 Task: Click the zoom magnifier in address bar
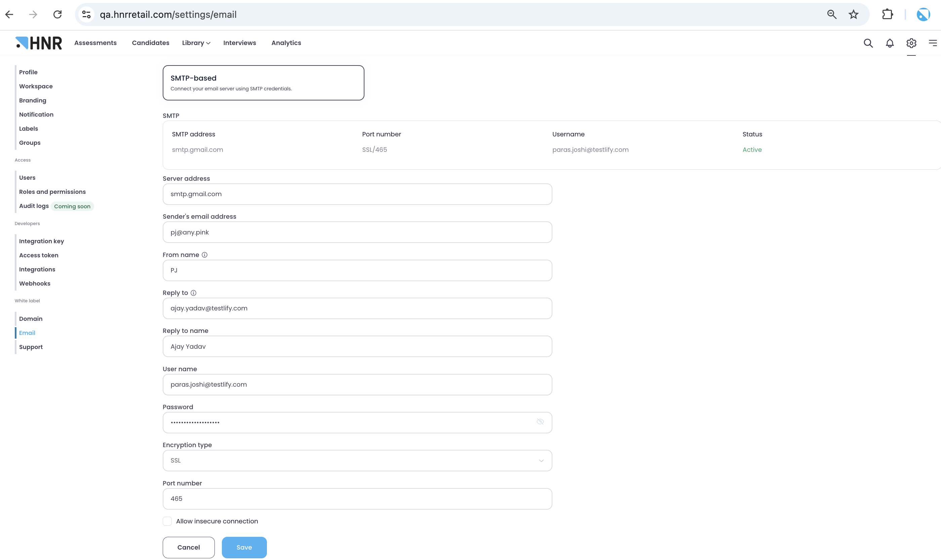click(x=832, y=14)
